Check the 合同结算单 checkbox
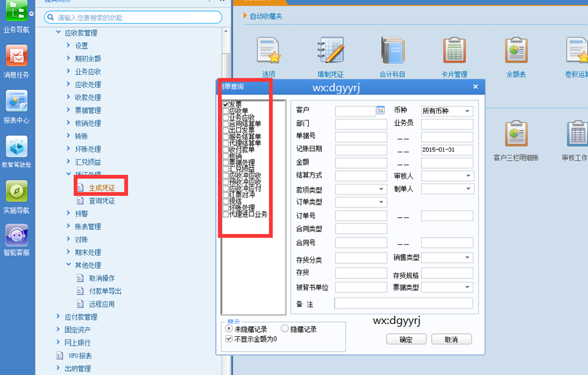This screenshot has height=375, width=588. [x=226, y=124]
